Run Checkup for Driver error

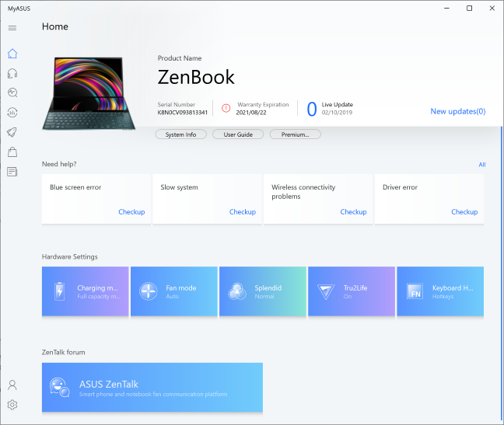coord(464,212)
